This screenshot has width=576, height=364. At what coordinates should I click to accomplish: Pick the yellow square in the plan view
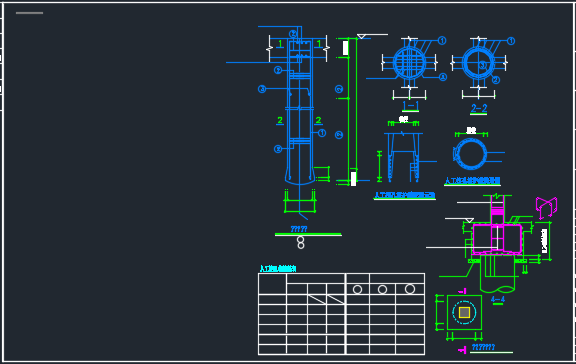[x=464, y=312]
